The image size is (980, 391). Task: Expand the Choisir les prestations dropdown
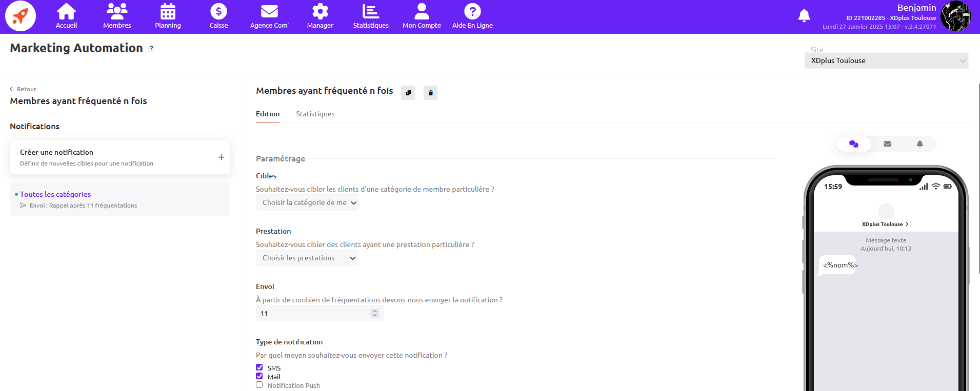coord(307,258)
